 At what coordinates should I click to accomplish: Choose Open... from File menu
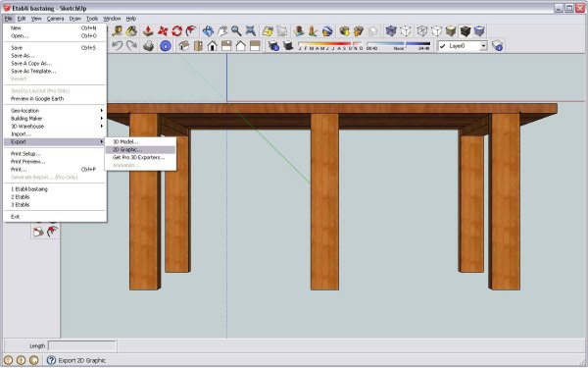(56, 35)
